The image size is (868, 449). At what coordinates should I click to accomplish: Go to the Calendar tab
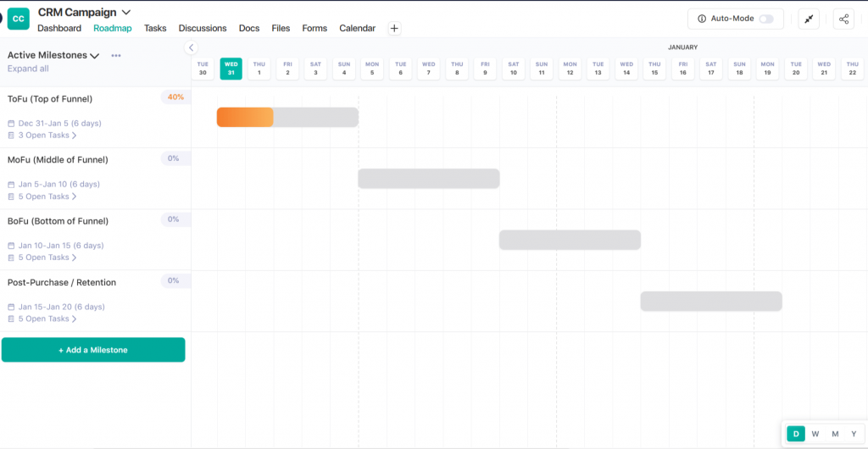click(x=357, y=28)
